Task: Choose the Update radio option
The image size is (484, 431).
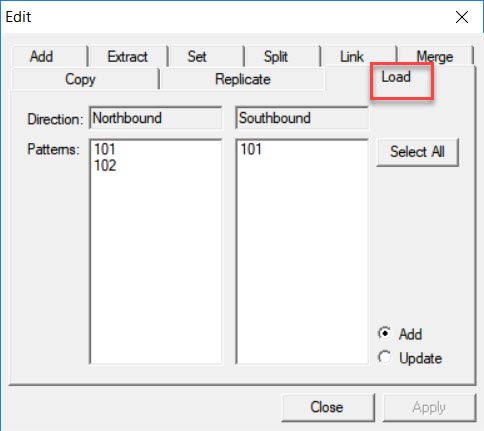Action: pos(410,358)
